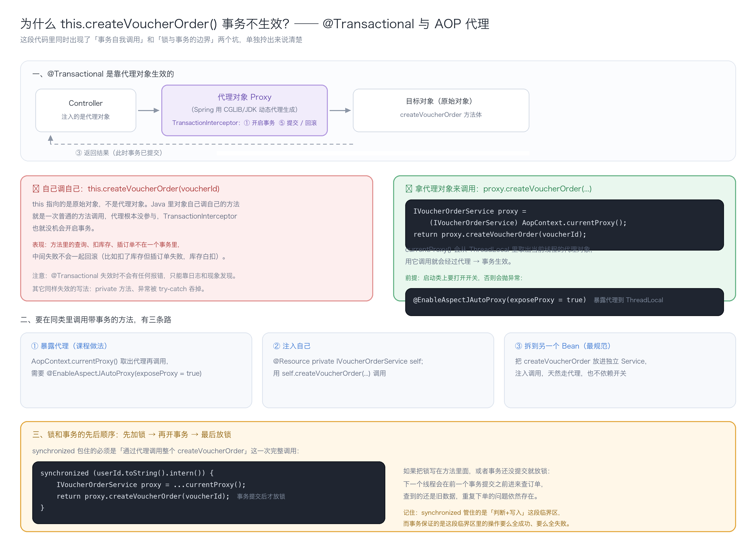Image resolution: width=756 pixels, height=549 pixels.
Task: Click the heading 三、锁和事务的先后顺序
Action: 132,434
